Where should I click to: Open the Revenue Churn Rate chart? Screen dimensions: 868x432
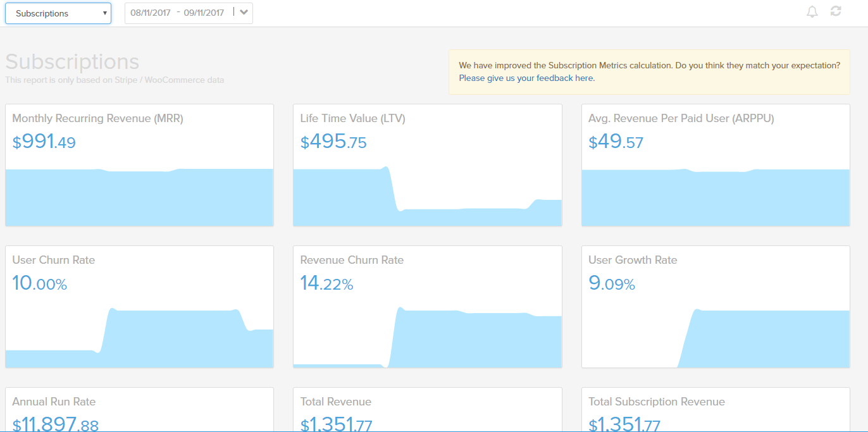427,337
